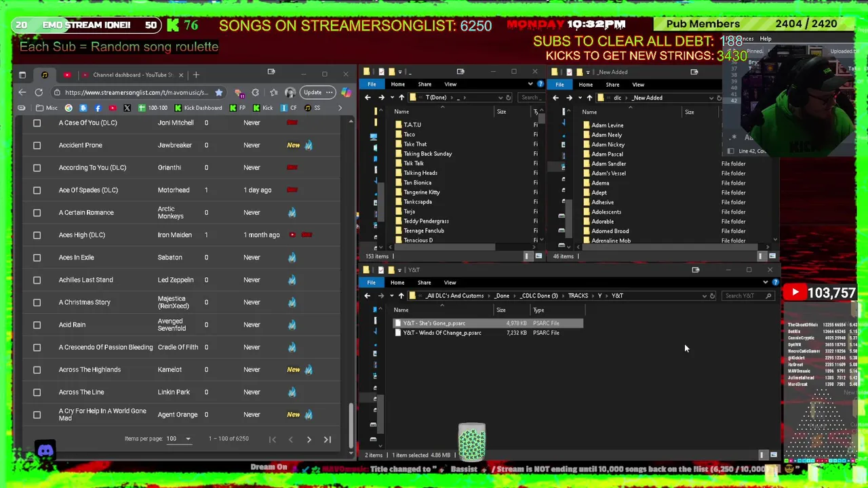Viewport: 868px width, 488px height.
Task: Refresh the Y&T folder address bar
Action: pyautogui.click(x=712, y=296)
